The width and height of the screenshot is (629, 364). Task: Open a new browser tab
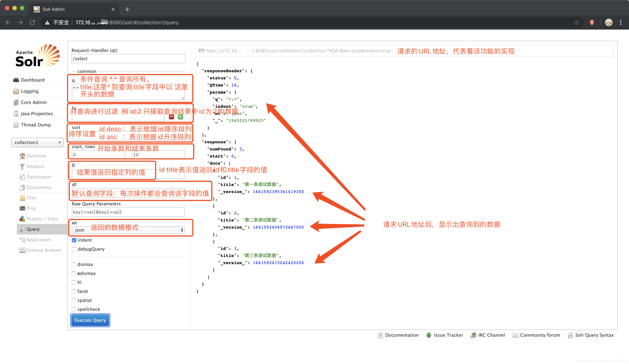point(127,10)
